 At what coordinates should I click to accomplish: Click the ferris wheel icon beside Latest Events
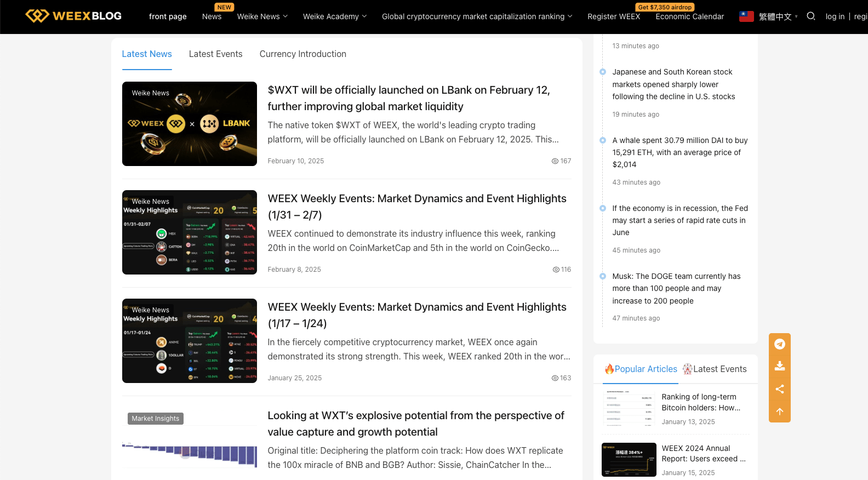point(687,369)
